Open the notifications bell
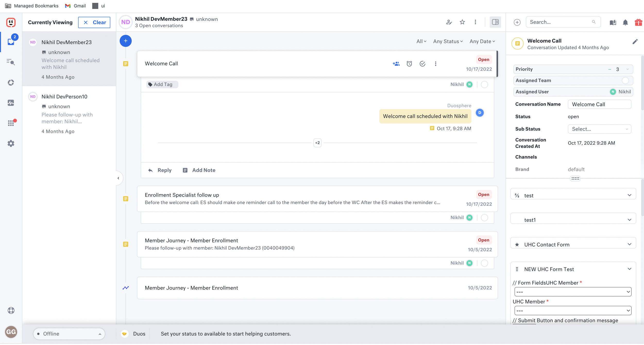This screenshot has height=345, width=644. point(625,22)
